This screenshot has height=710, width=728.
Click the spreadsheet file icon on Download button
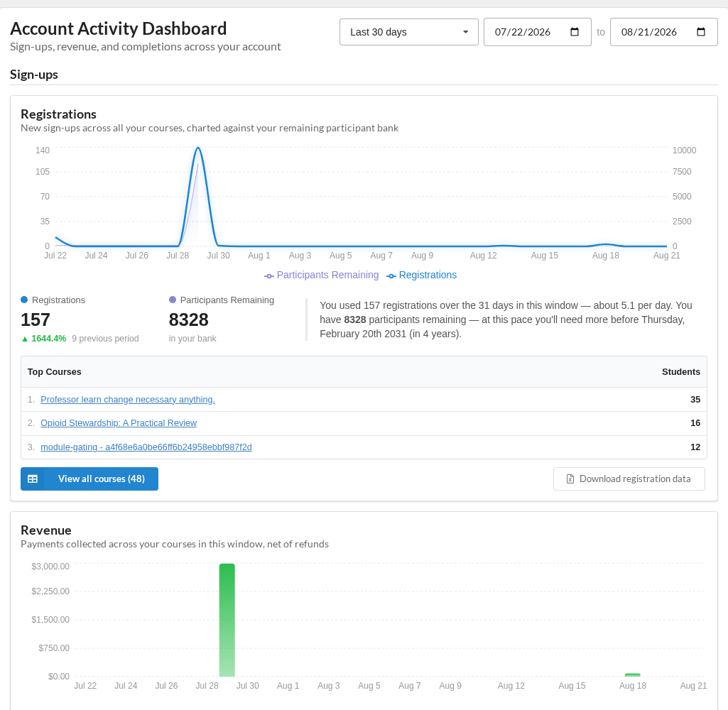(x=570, y=479)
